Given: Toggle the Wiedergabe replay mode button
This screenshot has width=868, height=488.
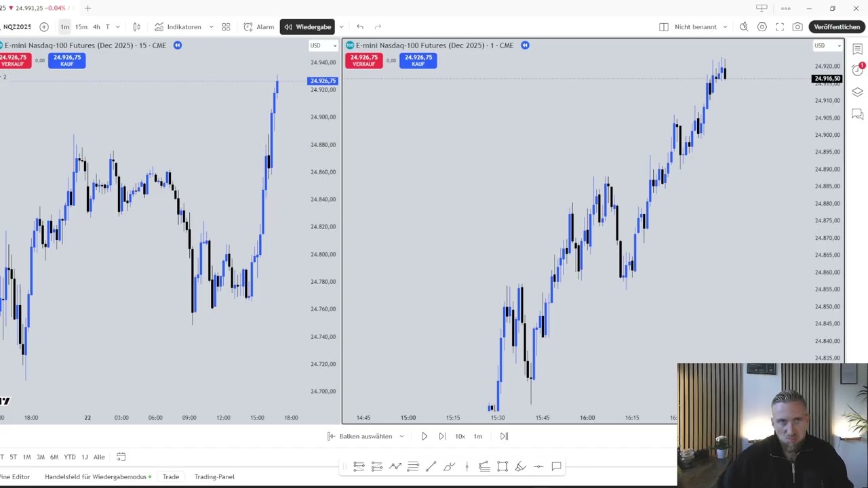Looking at the screenshot, I should [307, 27].
